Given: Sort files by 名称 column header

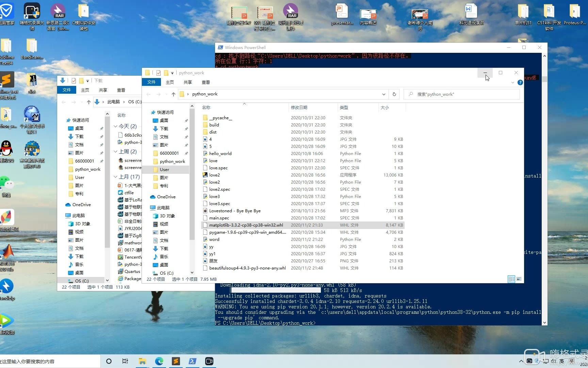Looking at the screenshot, I should (x=244, y=107).
